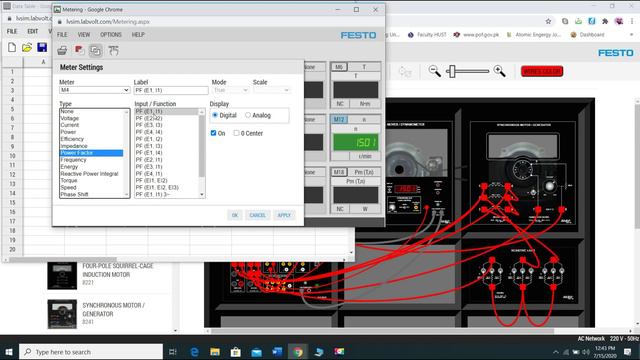Click down arrow of Input/Function list scrollbar
The image size is (640, 360).
202,195
